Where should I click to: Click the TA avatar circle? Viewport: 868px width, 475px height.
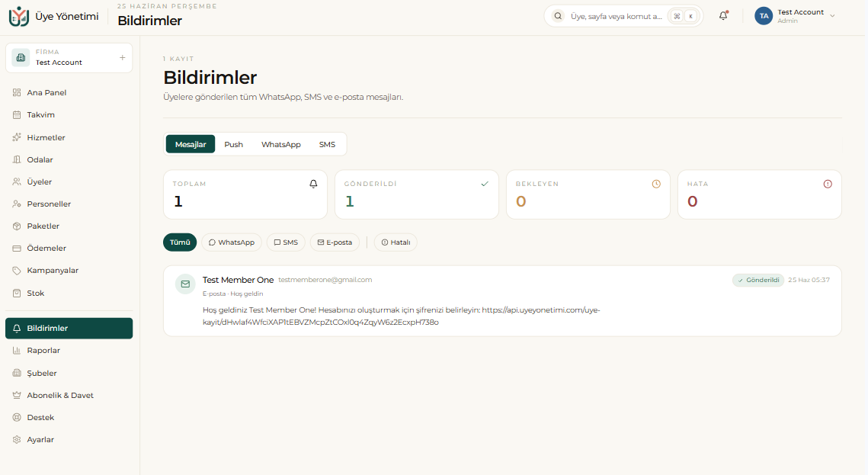pos(764,16)
